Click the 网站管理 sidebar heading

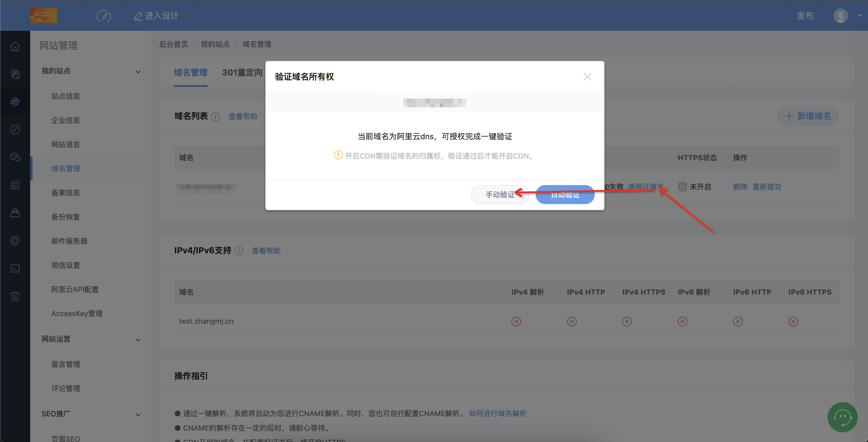click(59, 46)
